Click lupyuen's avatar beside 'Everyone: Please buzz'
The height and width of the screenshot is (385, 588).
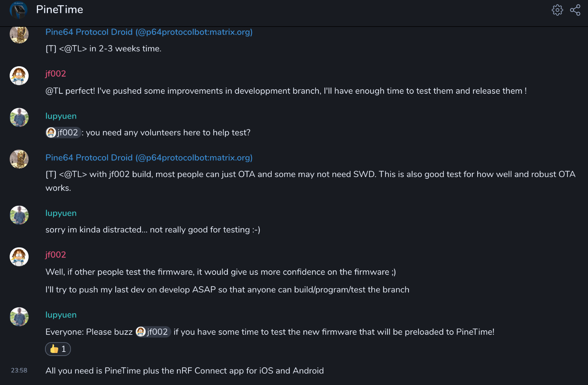click(x=19, y=317)
